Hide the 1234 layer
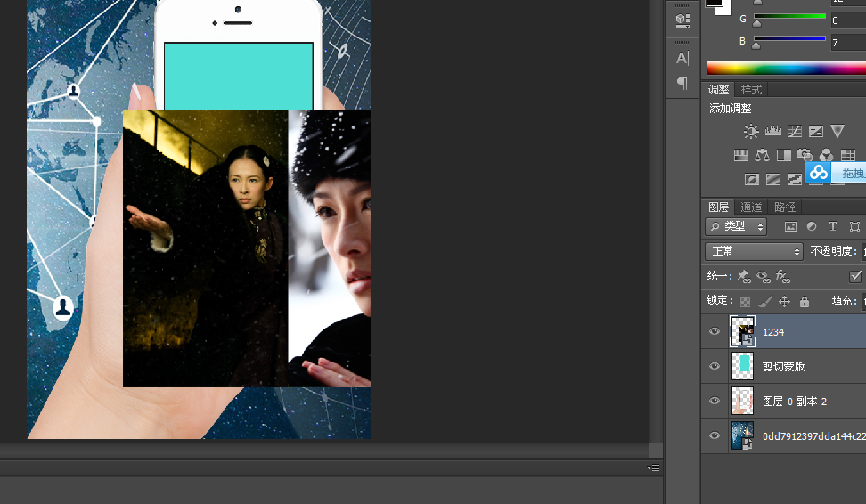The width and height of the screenshot is (866, 504). 715,331
